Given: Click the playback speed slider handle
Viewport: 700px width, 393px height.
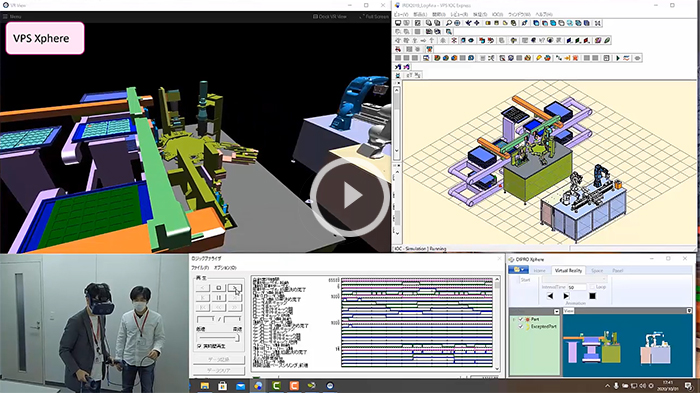Looking at the screenshot, I should (x=238, y=338).
